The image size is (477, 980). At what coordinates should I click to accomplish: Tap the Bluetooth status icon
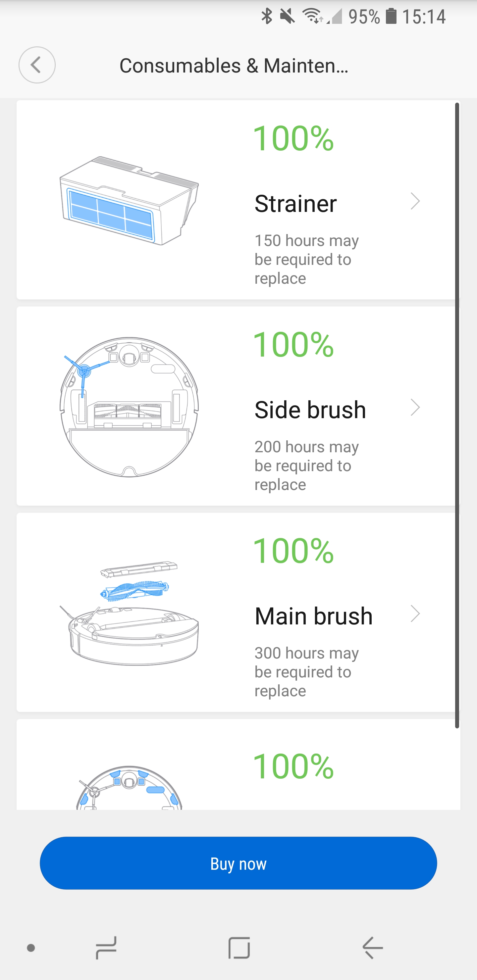click(x=267, y=16)
